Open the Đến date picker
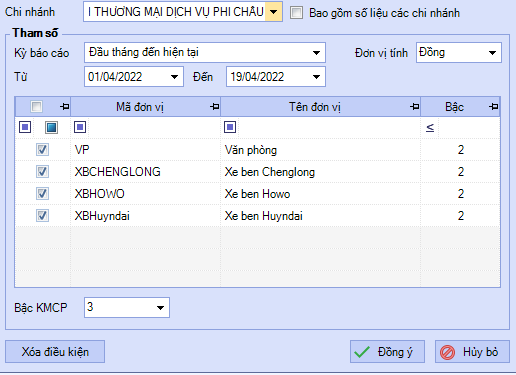Viewport: 516px width, 375px height. [x=316, y=77]
